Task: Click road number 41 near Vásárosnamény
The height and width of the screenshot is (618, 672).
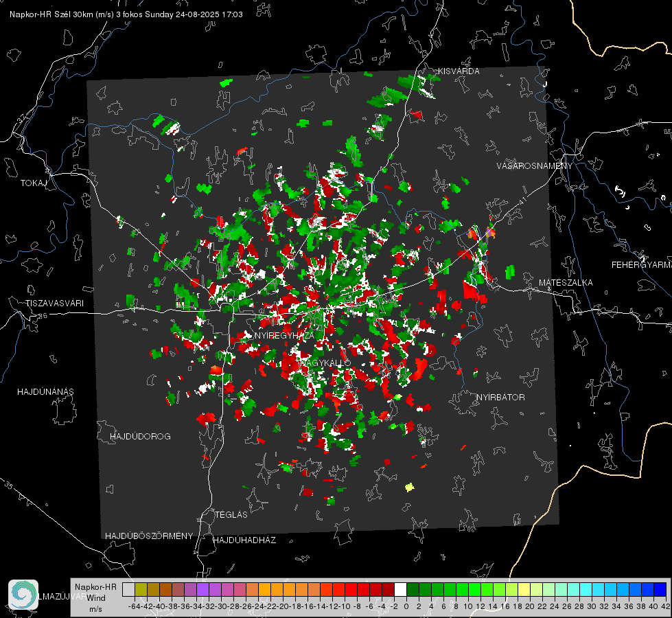Action: click(522, 201)
